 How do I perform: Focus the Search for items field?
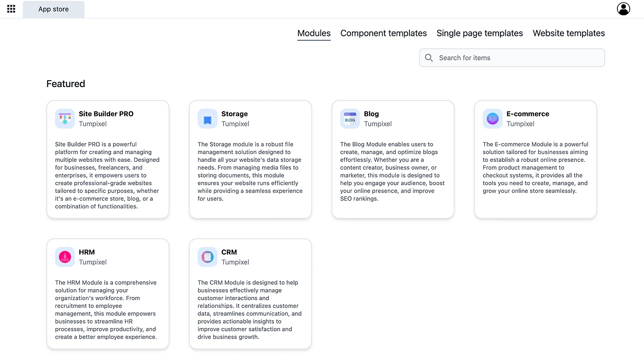point(519,58)
